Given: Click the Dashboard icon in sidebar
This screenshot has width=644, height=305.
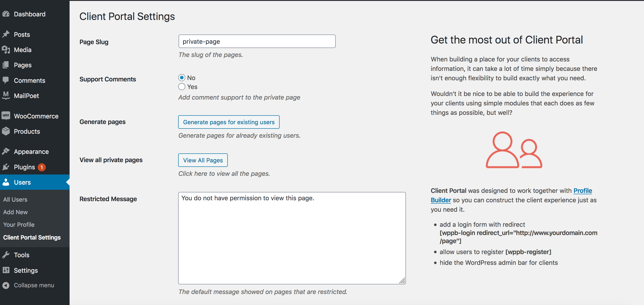Looking at the screenshot, I should pos(6,13).
